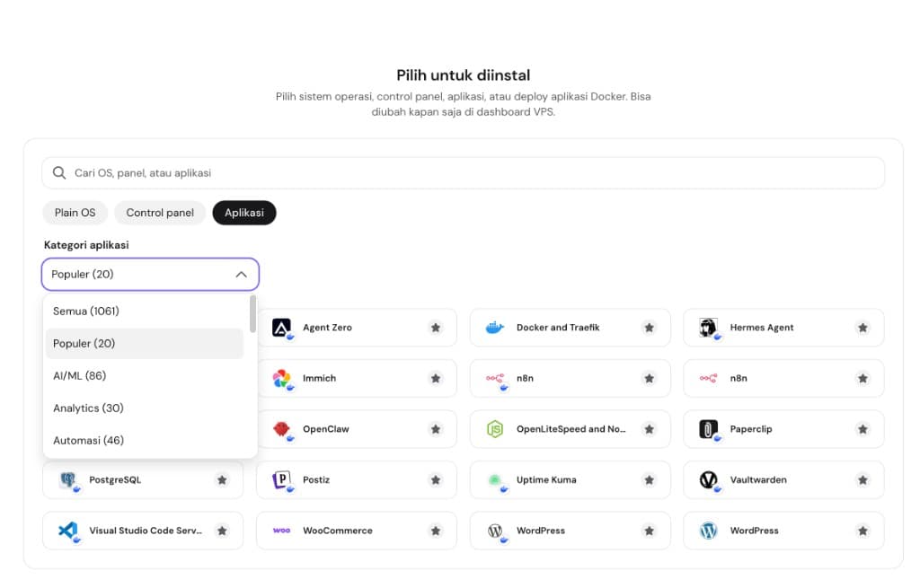Viewport: 920px width, 588px height.
Task: Star the Postiz app
Action: [x=436, y=480]
